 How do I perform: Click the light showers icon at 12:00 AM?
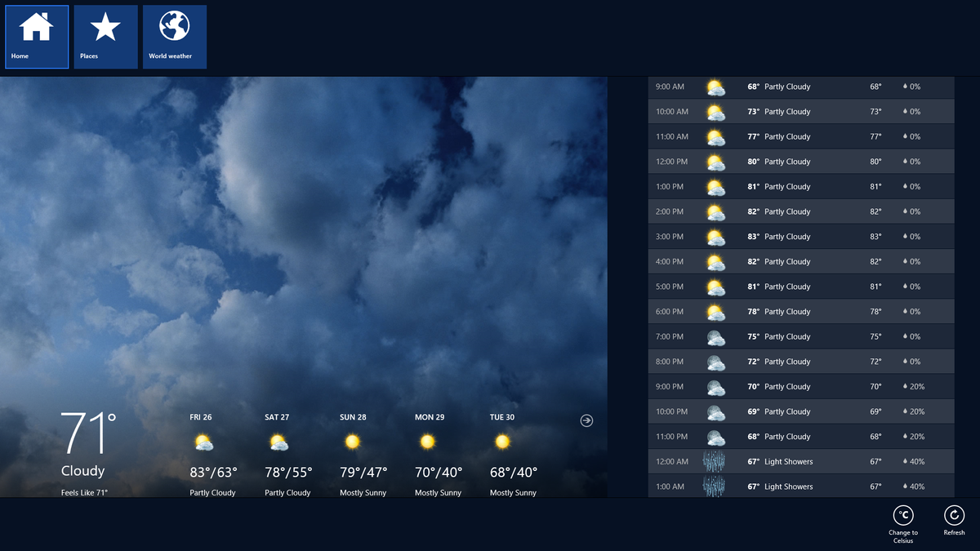pyautogui.click(x=716, y=460)
